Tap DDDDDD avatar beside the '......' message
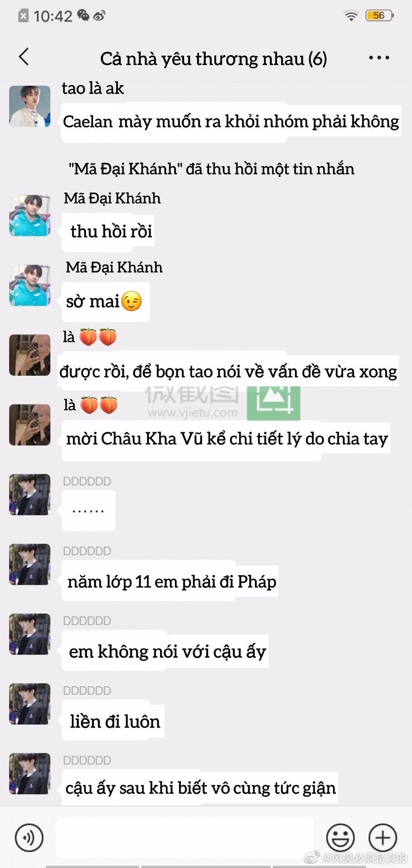Viewport: 412px width, 868px height. pyautogui.click(x=30, y=495)
